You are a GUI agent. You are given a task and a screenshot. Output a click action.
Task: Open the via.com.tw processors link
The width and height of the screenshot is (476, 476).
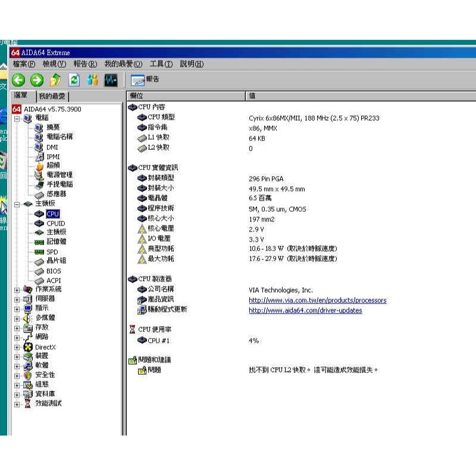click(318, 300)
